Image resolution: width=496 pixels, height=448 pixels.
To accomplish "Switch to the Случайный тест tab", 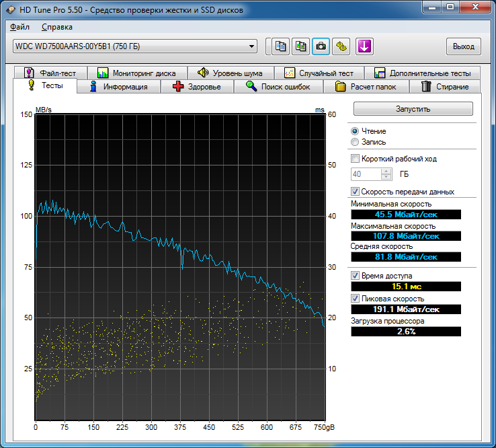I will (x=319, y=73).
